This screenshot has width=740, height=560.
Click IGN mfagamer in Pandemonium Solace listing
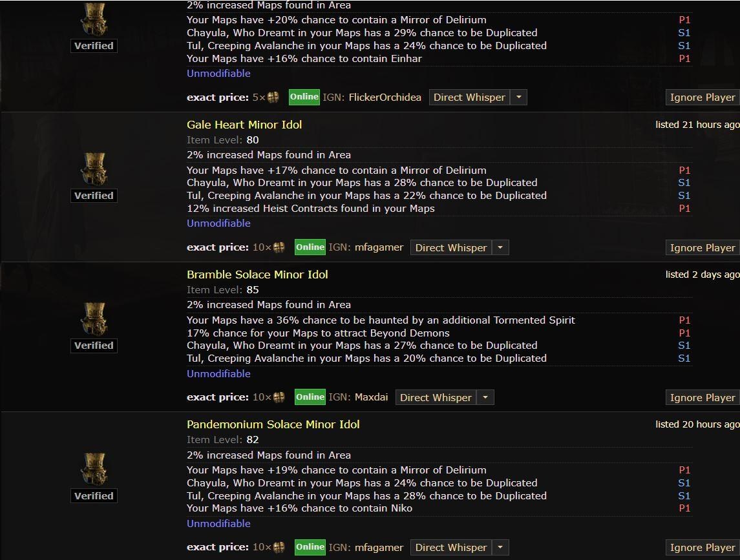point(379,547)
